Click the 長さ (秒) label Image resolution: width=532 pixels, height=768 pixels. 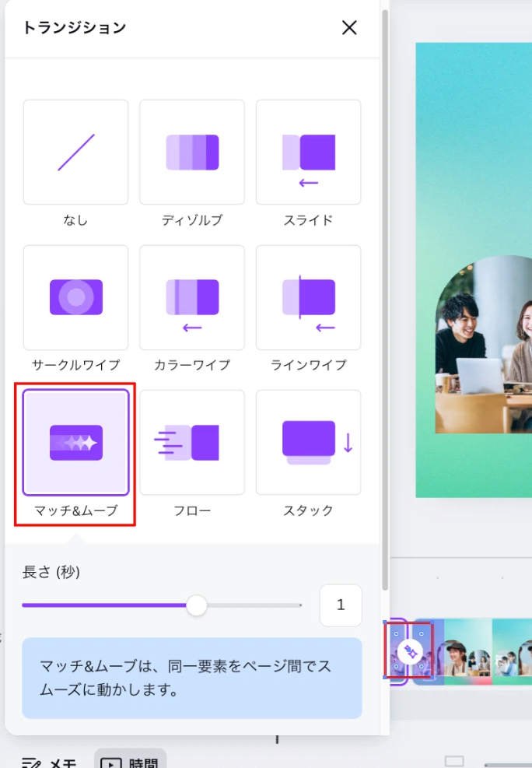(x=51, y=572)
